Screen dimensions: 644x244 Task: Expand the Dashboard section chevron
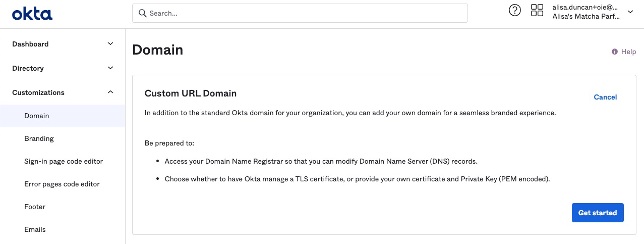pyautogui.click(x=110, y=44)
